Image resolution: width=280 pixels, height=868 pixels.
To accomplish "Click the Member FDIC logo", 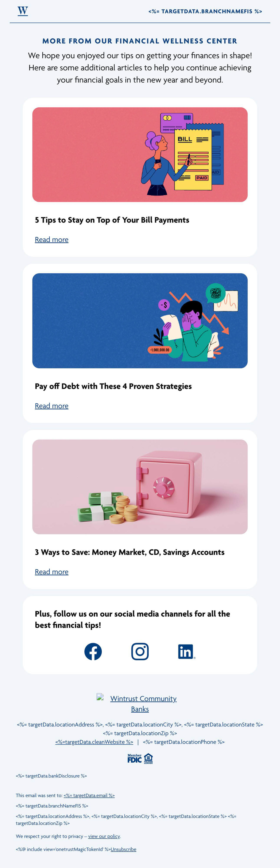I will coord(134,758).
